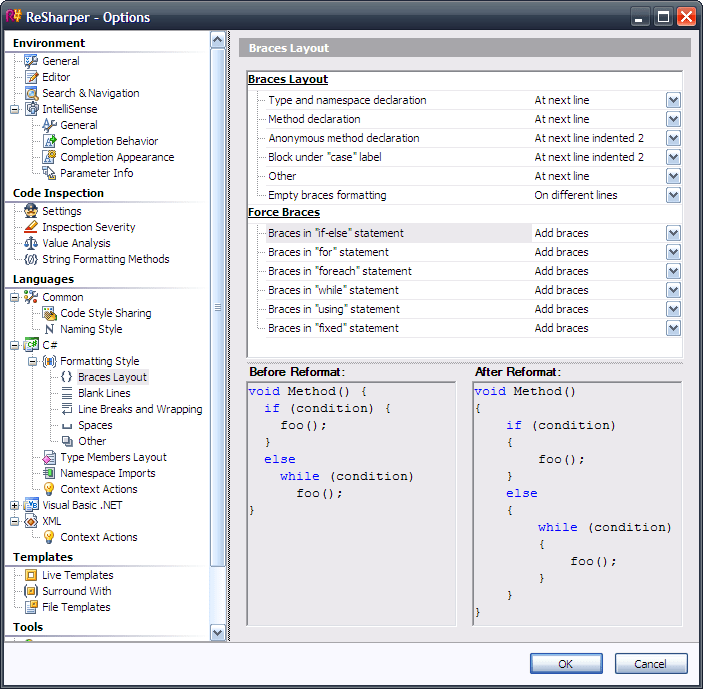Open Braces in "for" statement dropdown
This screenshot has height=689, width=703.
click(x=673, y=252)
